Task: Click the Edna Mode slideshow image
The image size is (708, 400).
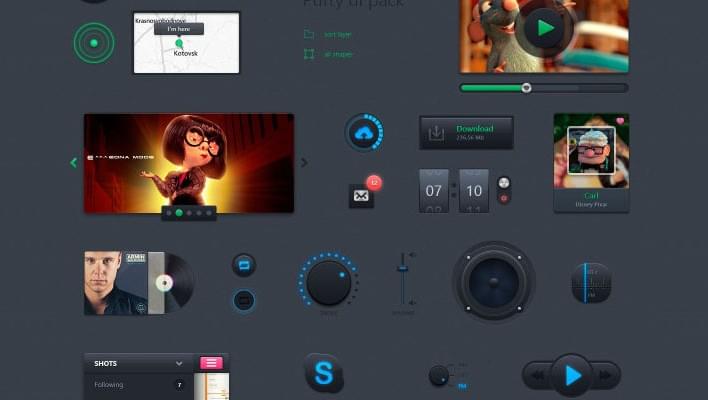Action: [x=189, y=163]
